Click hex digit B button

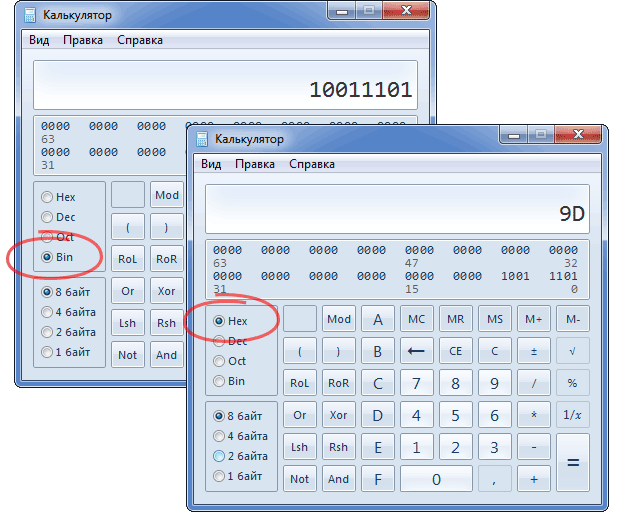378,351
